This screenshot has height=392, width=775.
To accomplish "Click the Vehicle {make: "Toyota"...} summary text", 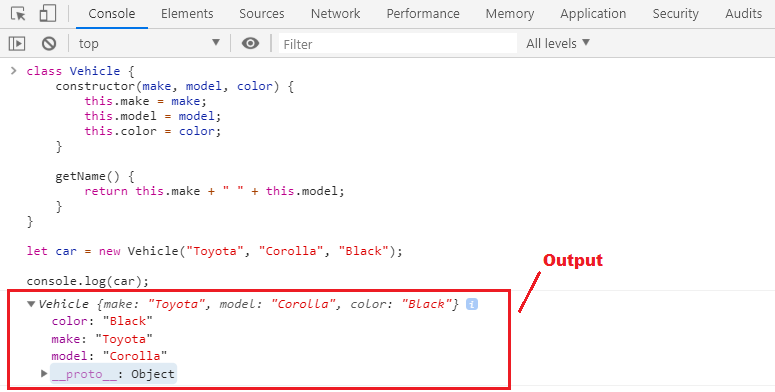I will click(249, 304).
